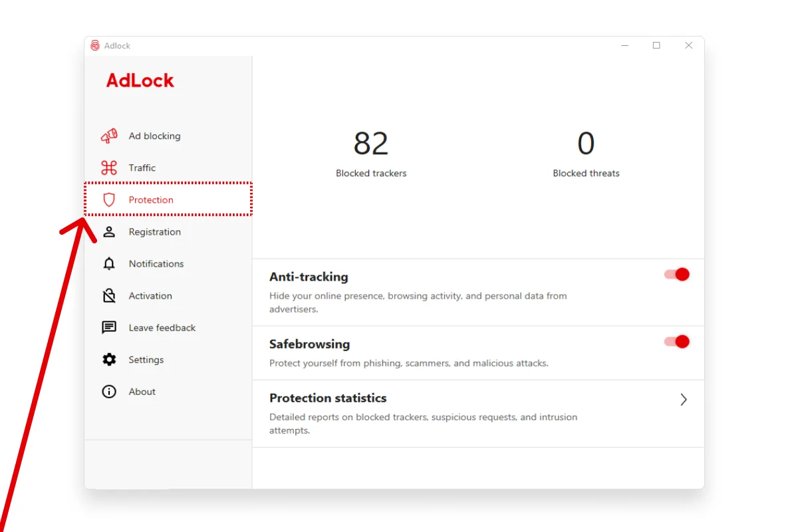The height and width of the screenshot is (532, 798).
Task: Show the About page
Action: (x=168, y=391)
